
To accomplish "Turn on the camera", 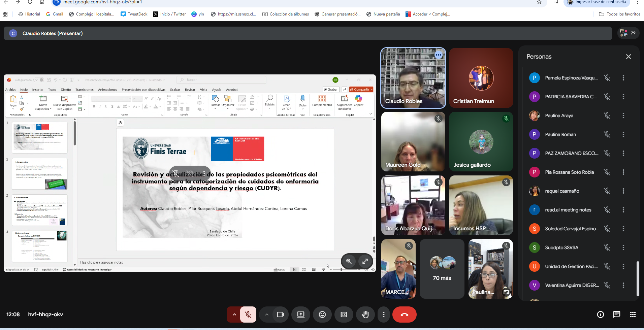I will coord(280,315).
